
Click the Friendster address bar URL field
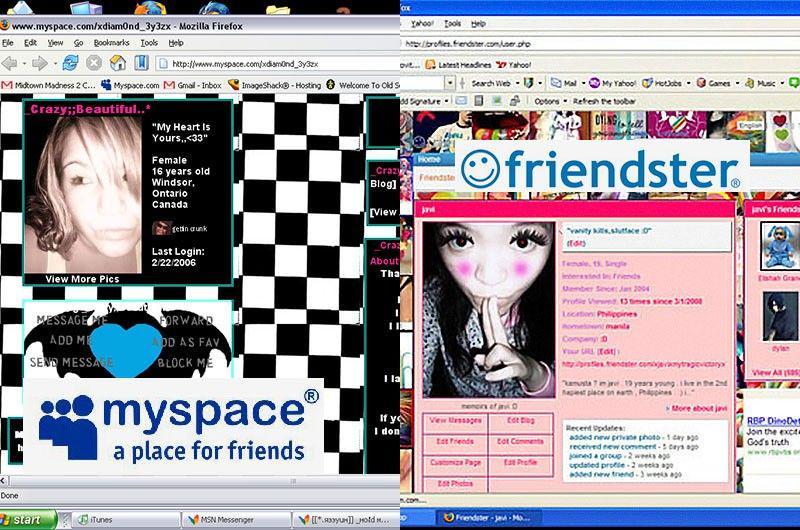tap(600, 44)
